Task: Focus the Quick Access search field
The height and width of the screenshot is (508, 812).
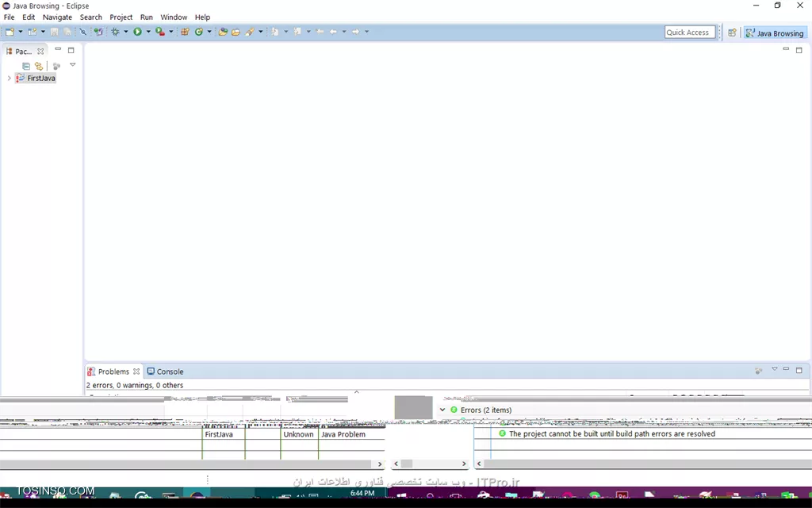Action: (x=690, y=32)
